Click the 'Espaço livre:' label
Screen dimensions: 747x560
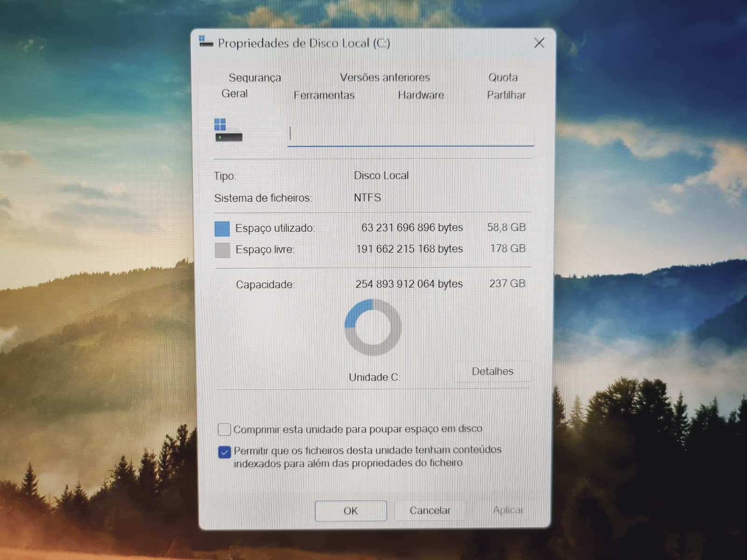point(265,250)
